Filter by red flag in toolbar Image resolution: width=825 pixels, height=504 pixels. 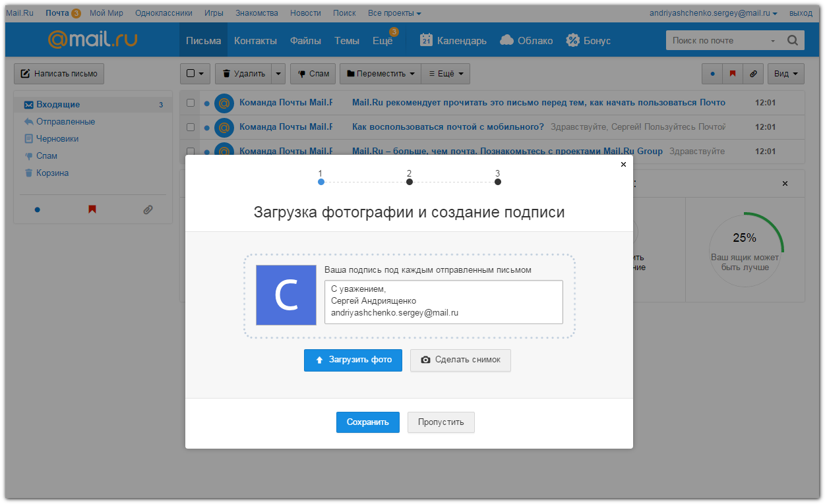(x=733, y=74)
